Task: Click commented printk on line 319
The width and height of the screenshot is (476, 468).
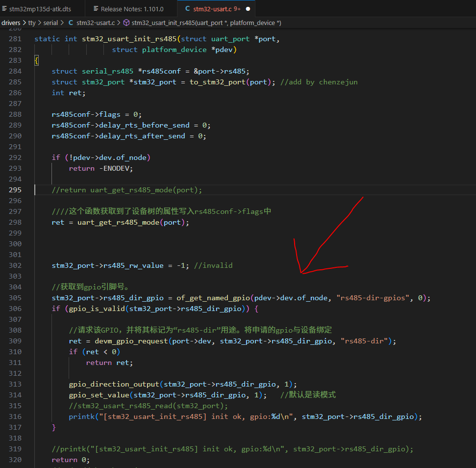Action: pos(232,449)
